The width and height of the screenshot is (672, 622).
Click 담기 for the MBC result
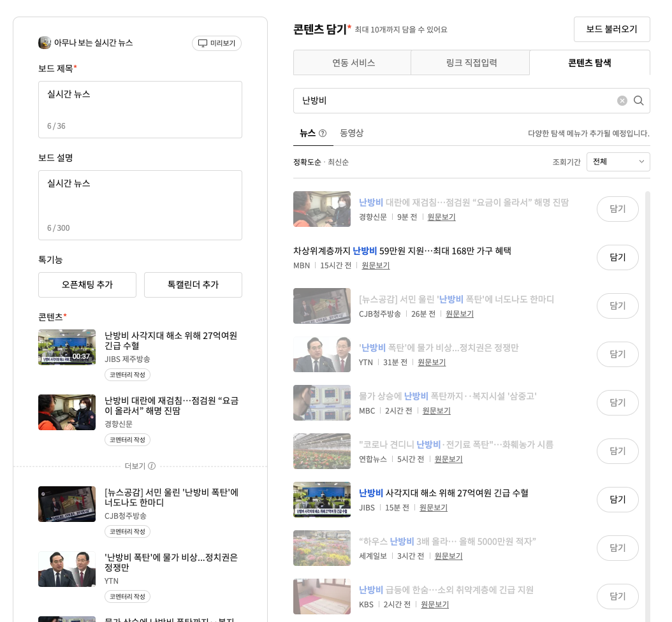pyautogui.click(x=618, y=403)
